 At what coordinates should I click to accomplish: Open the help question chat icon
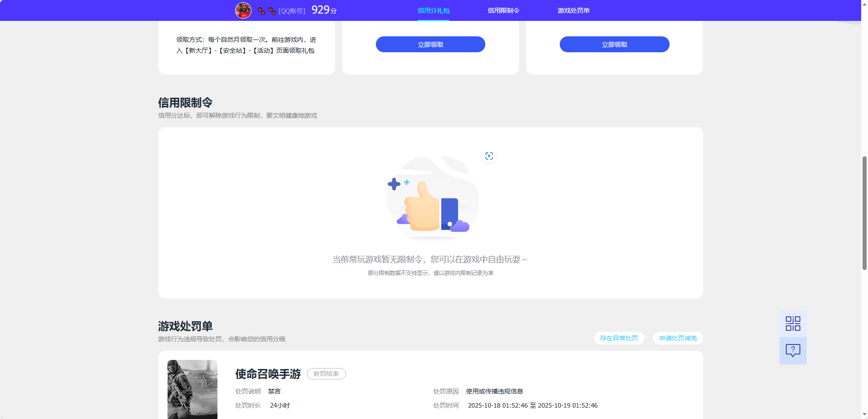pos(793,350)
